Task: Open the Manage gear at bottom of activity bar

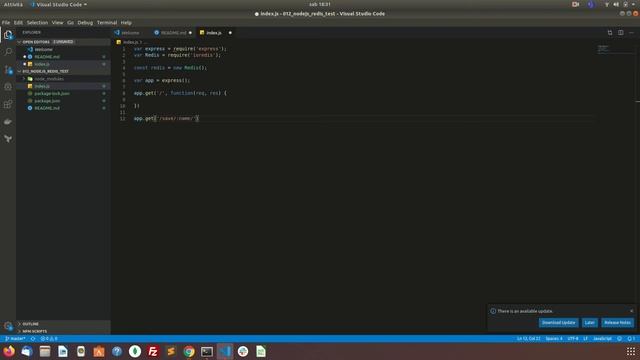Action: pos(8,326)
